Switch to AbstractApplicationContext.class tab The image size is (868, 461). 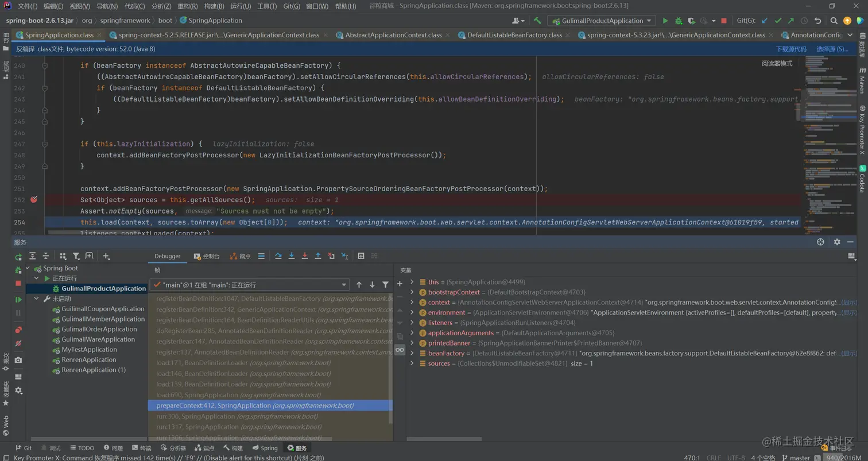(393, 35)
